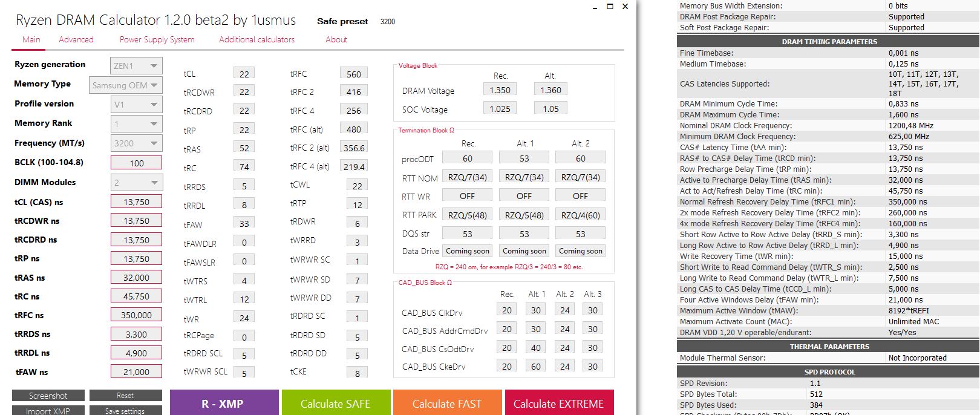Click the Rec. SOC Voltage 1.025 field

pos(500,108)
